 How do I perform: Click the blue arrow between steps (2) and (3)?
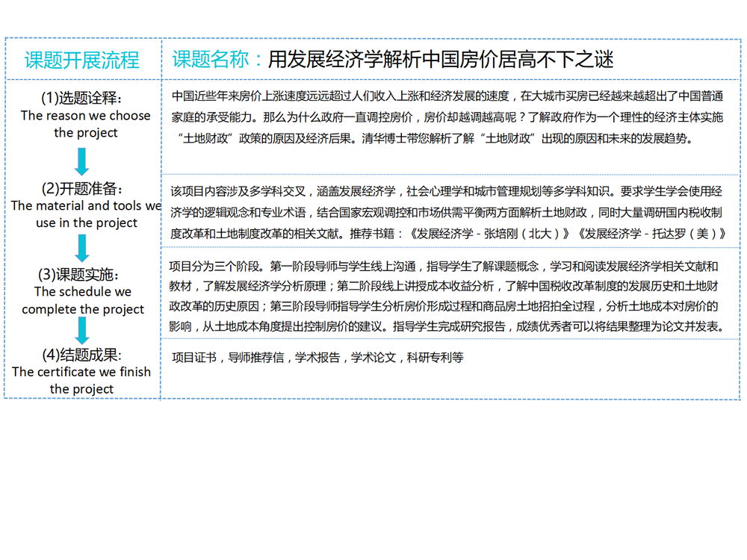pyautogui.click(x=82, y=248)
